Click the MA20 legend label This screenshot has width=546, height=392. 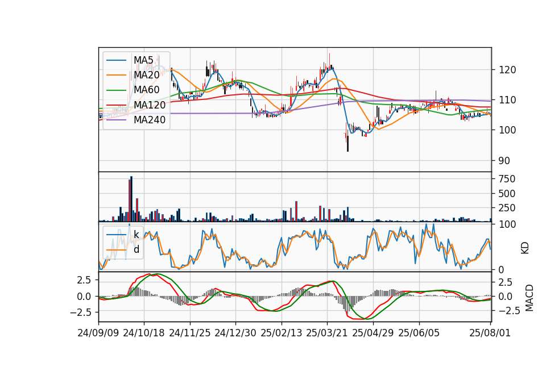(x=147, y=75)
